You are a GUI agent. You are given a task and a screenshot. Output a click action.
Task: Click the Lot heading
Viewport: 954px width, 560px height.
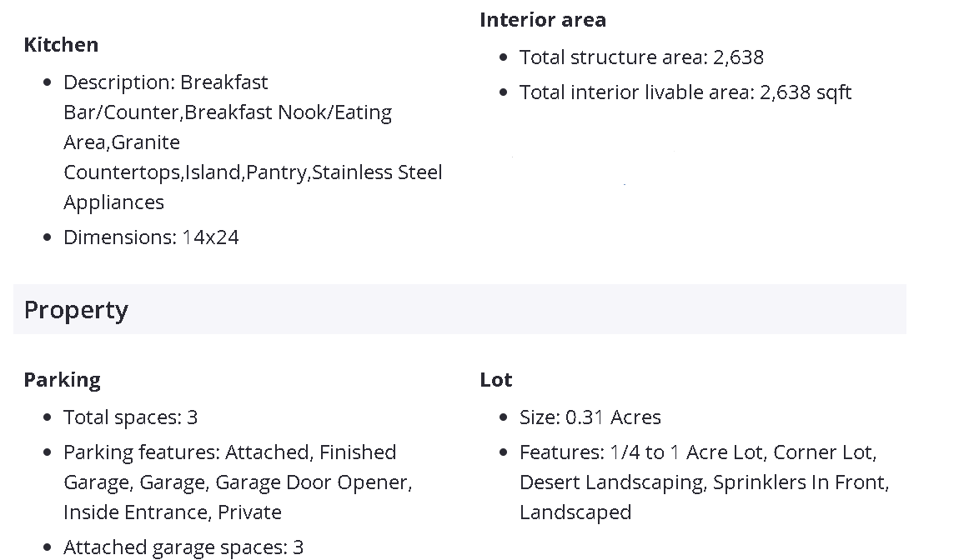click(496, 380)
